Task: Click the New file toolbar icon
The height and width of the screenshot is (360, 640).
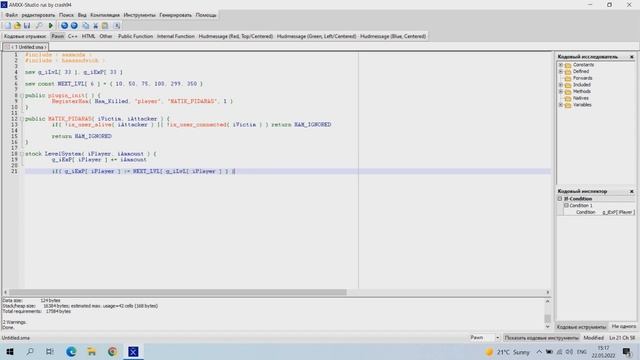Action: coord(8,26)
